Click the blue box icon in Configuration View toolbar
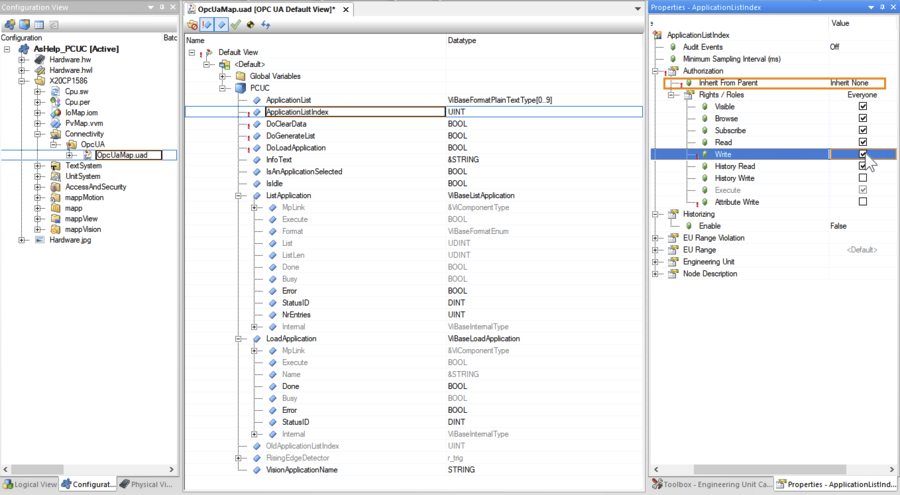The width and height of the screenshot is (900, 495). pos(24,25)
